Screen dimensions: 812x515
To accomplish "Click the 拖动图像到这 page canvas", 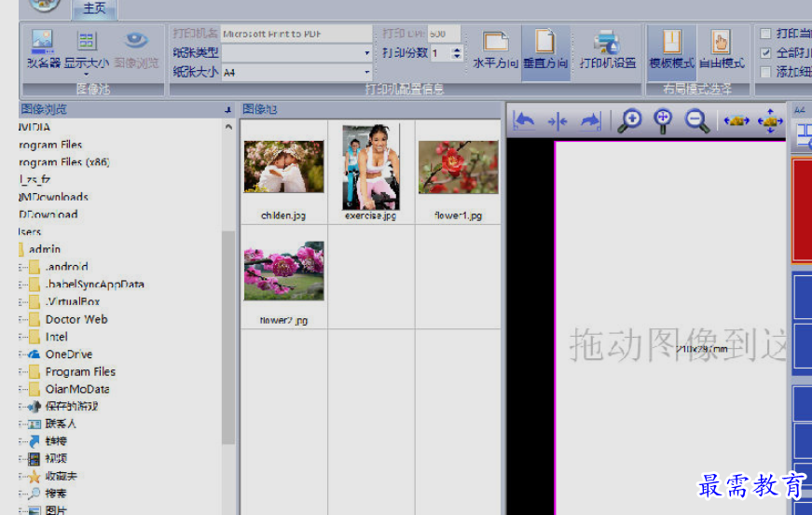I will pos(670,328).
